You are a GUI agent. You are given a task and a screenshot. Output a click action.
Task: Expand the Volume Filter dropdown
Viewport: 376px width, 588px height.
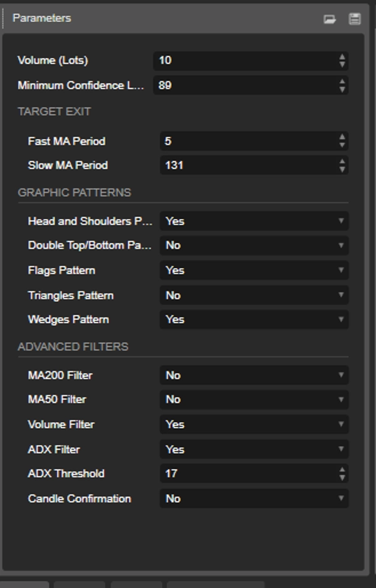tap(254, 425)
